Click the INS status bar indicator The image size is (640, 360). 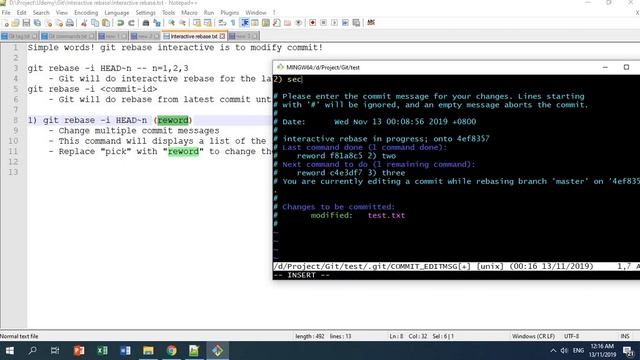coord(624,336)
